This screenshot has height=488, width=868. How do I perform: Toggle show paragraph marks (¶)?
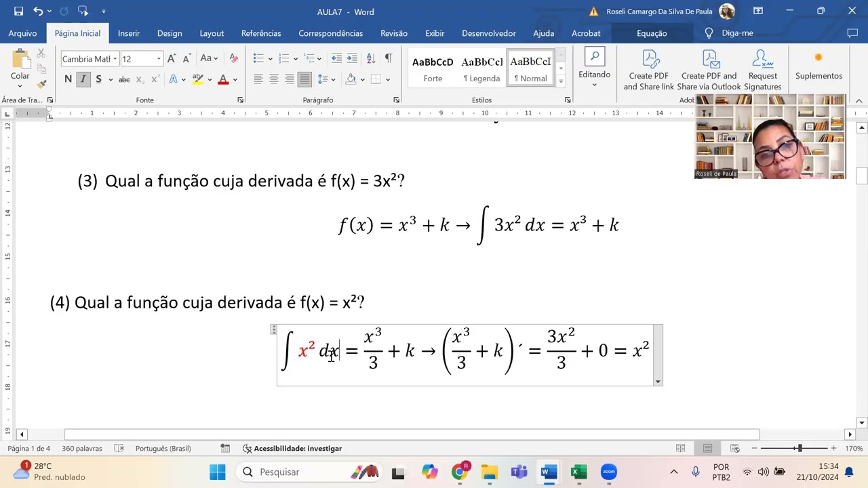coord(388,59)
